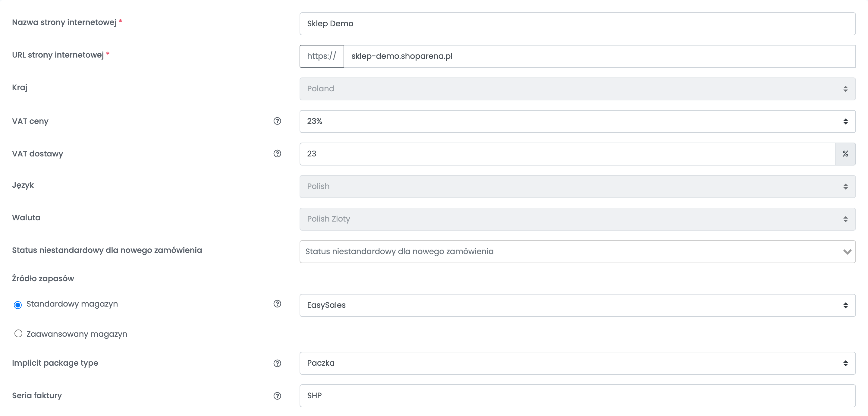Click the Zaawansowany magazyn label text
Viewport: 868px width, 416px height.
click(77, 334)
